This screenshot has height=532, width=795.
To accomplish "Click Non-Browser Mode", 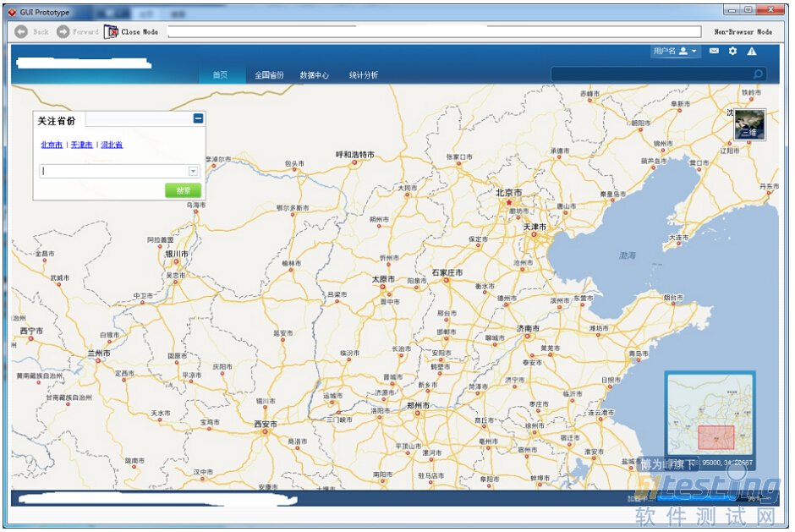I will 743,32.
